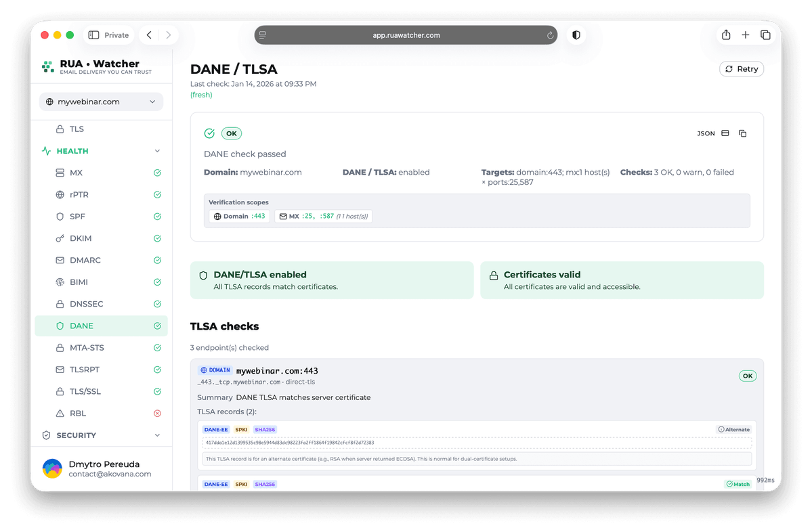Screen dimensions: 812x532
Task: Go back with the browser back arrow
Action: tap(149, 35)
